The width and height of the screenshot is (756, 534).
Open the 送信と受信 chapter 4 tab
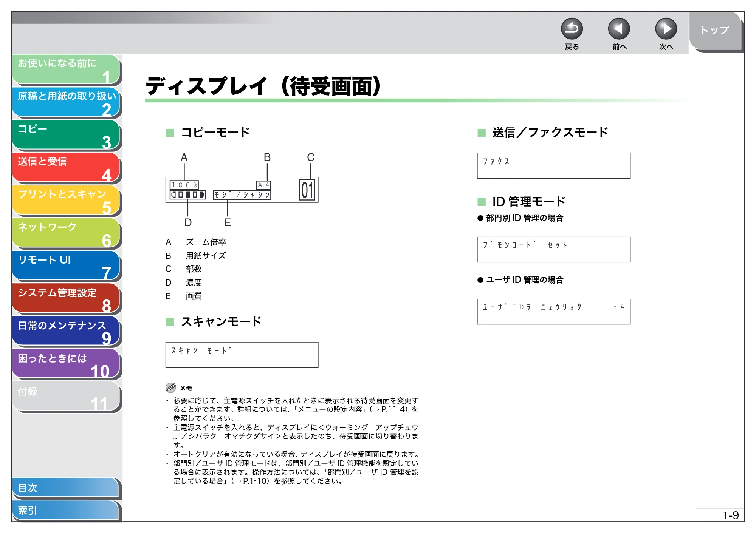pos(66,168)
